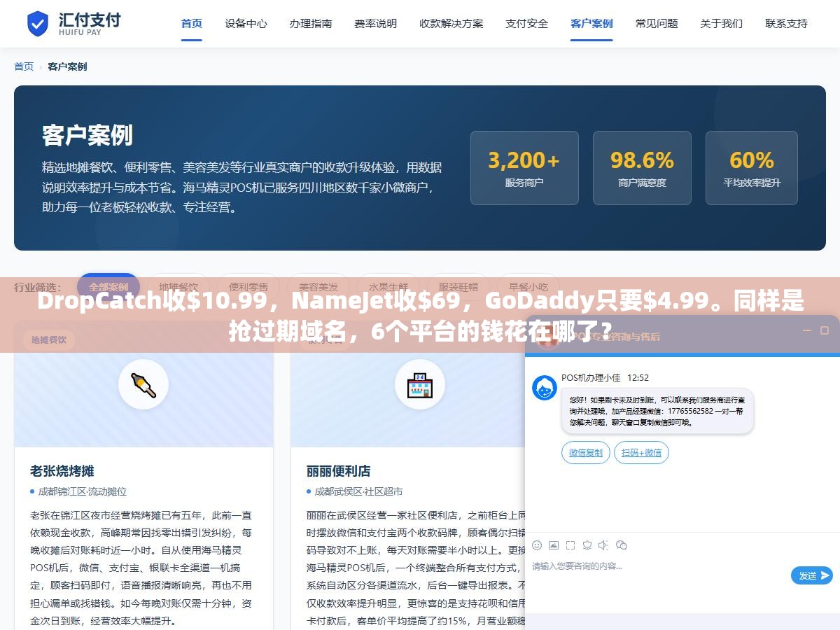Click the chat message bubble with WeChat number
The image size is (840, 630).
pos(657,411)
